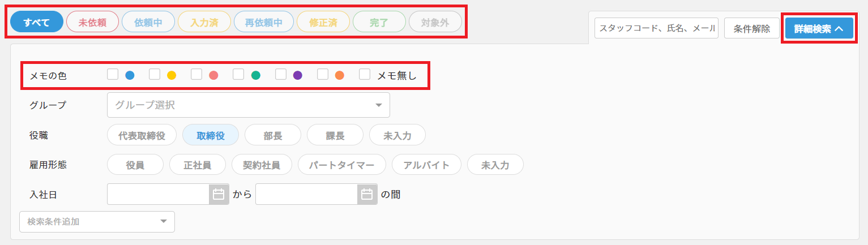Choose the 正社員 employment type
868x245 pixels.
[x=198, y=165]
